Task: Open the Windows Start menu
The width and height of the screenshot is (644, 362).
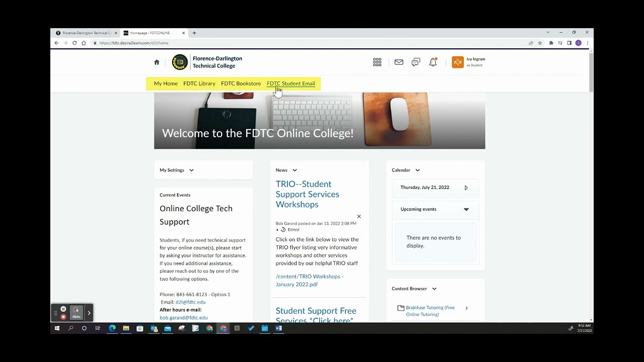Action: tap(57, 328)
